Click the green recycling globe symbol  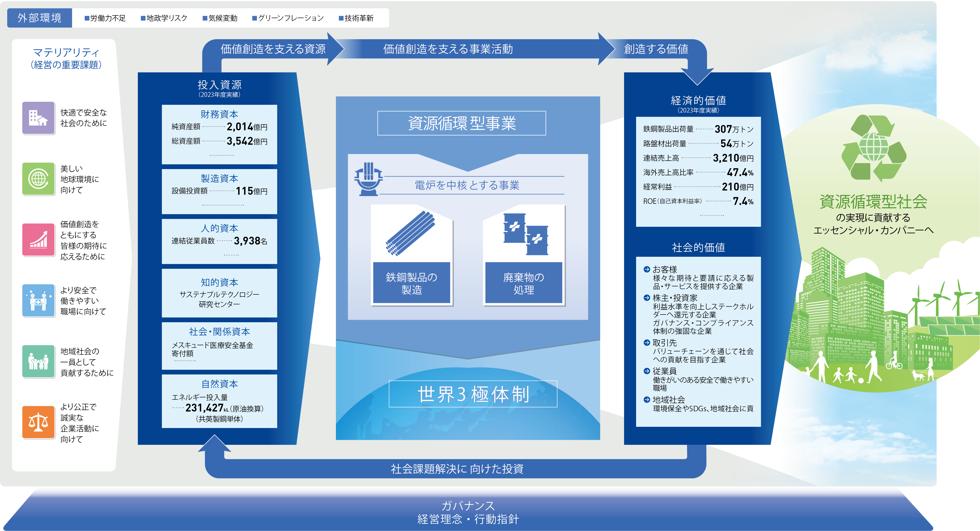(874, 149)
